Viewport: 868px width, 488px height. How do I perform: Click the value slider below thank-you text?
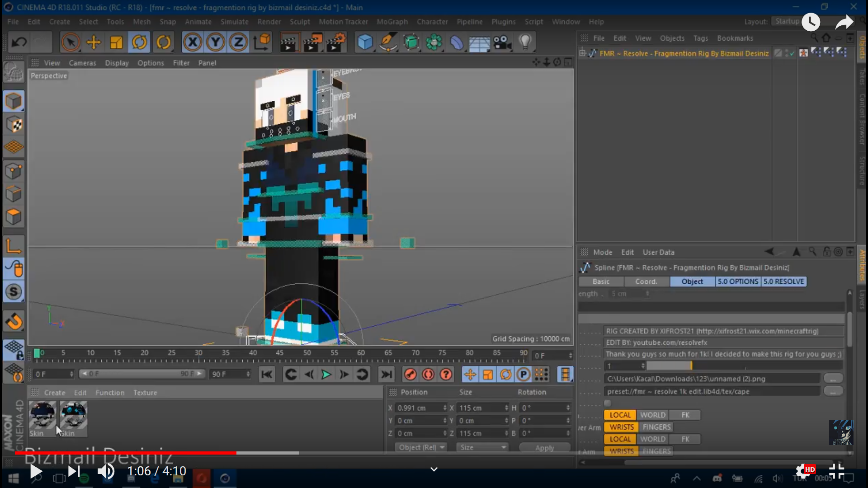coord(745,366)
